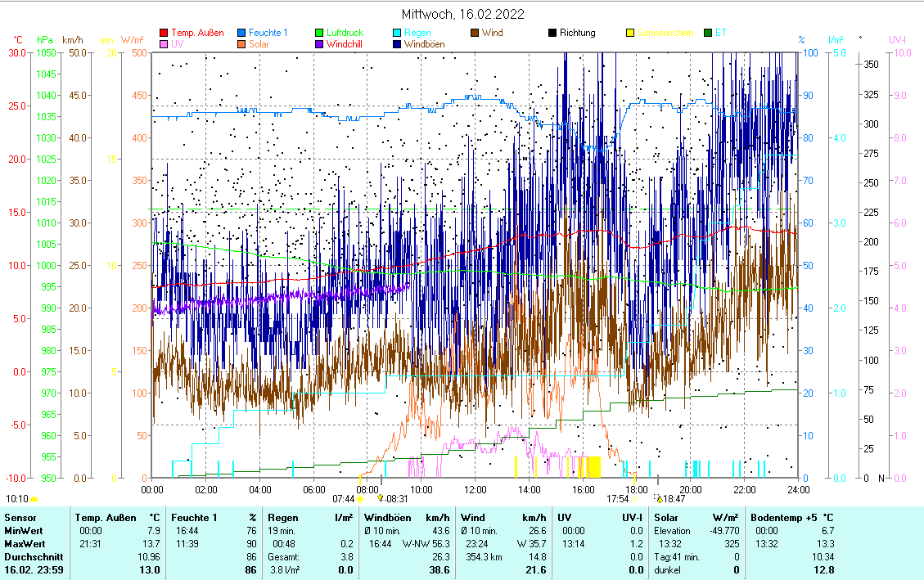Click the brown Wind legend square
This screenshot has height=580, width=924.
pos(474,33)
